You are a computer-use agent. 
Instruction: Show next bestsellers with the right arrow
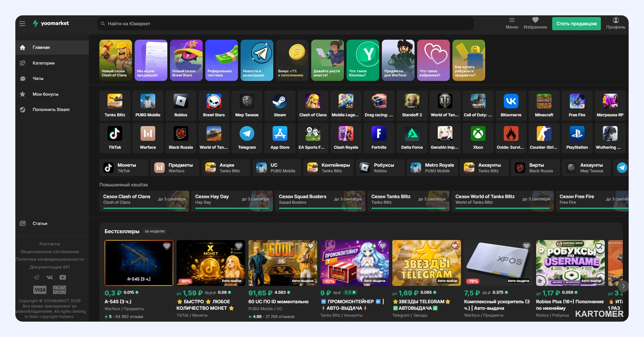click(623, 286)
